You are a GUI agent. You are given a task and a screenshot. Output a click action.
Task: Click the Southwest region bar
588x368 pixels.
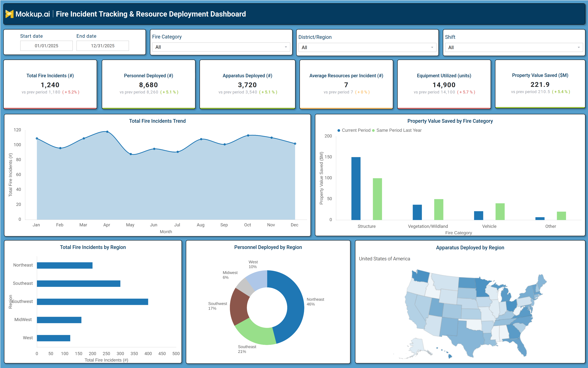pos(92,302)
